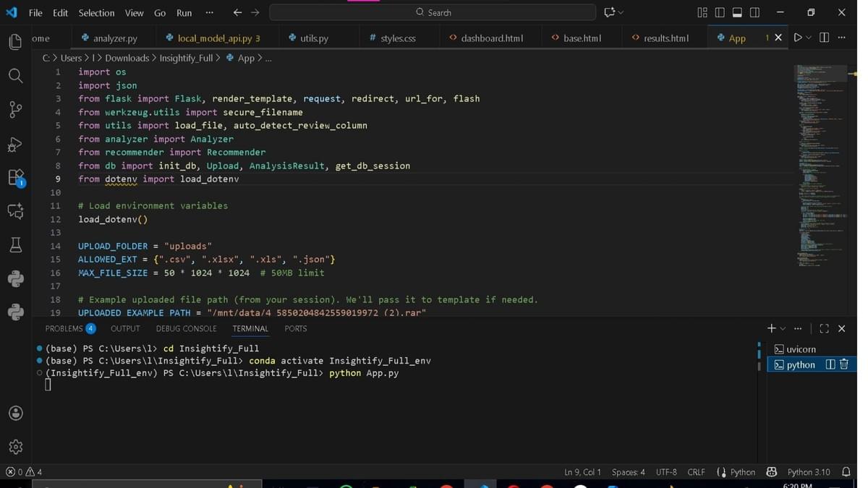Screen dimensions: 868x488
Task: Click the Search command center box
Action: click(x=433, y=12)
